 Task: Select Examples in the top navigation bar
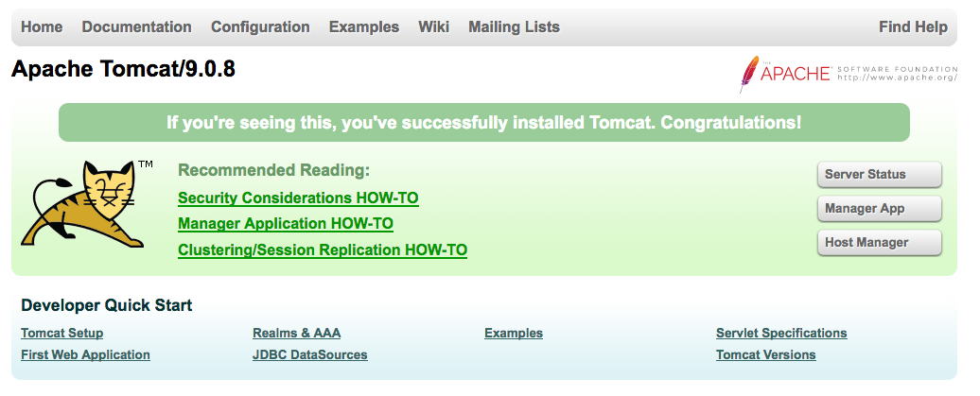[x=364, y=27]
